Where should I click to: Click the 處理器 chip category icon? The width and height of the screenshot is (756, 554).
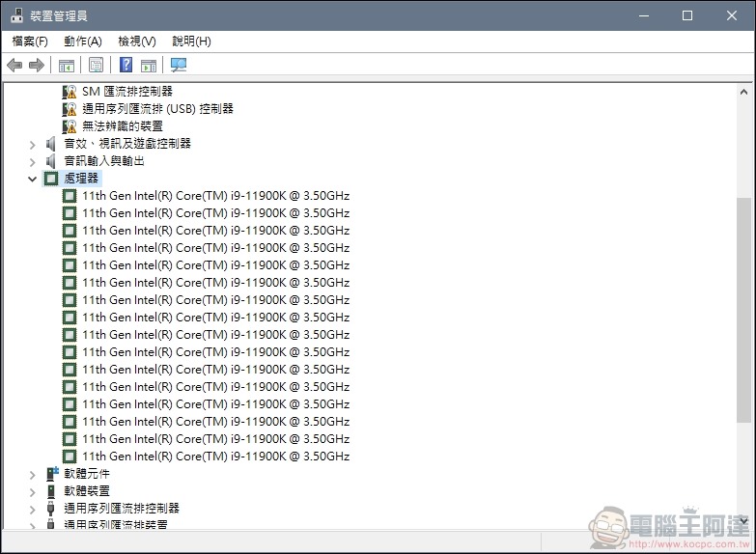click(x=51, y=179)
